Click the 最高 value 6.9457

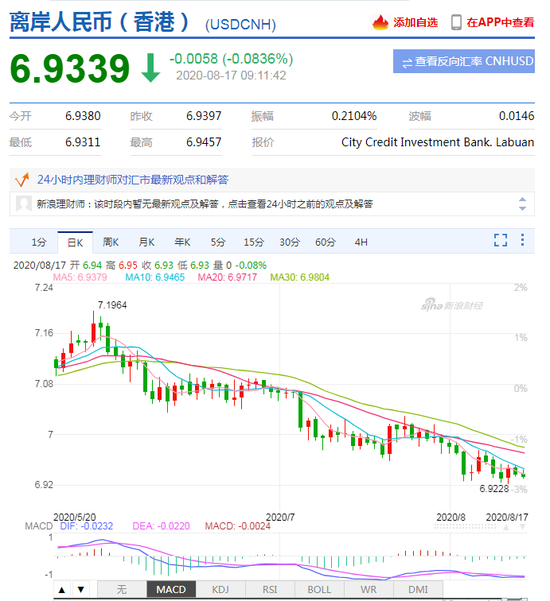tap(204, 142)
